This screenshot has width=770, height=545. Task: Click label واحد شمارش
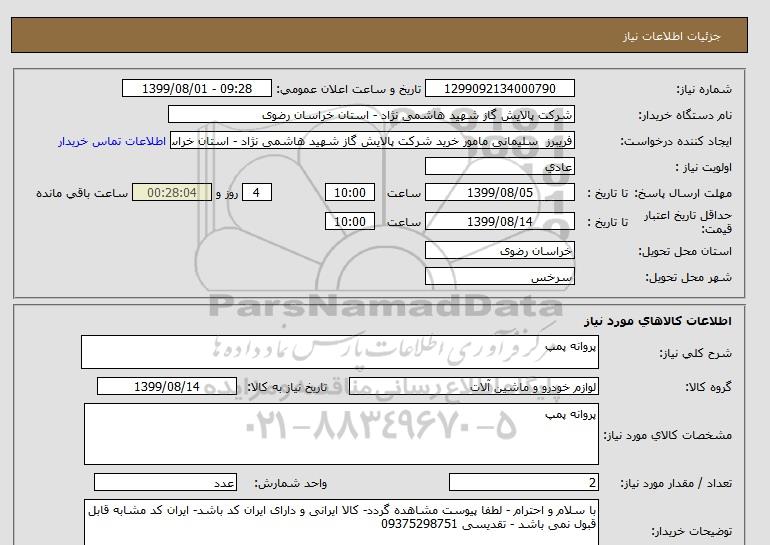pyautogui.click(x=291, y=484)
